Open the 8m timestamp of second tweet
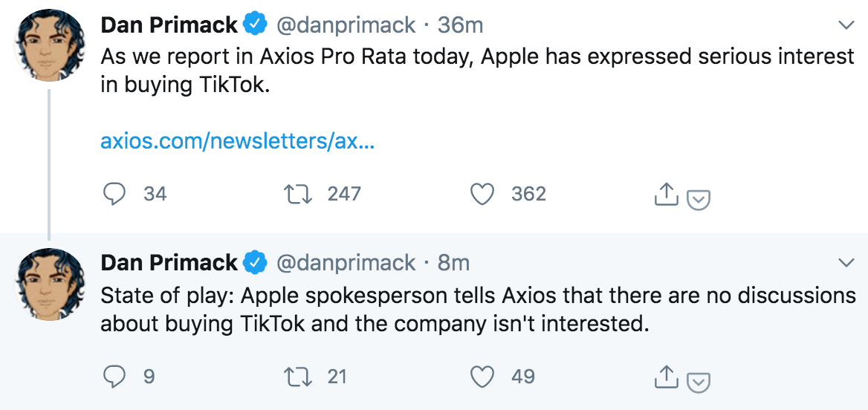 [x=453, y=263]
